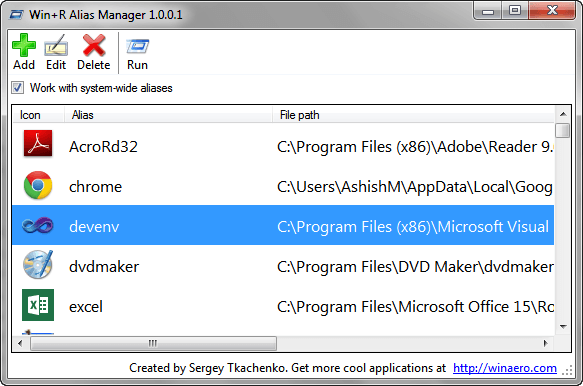Open the winaero.com link
This screenshot has width=583, height=386.
(x=505, y=368)
